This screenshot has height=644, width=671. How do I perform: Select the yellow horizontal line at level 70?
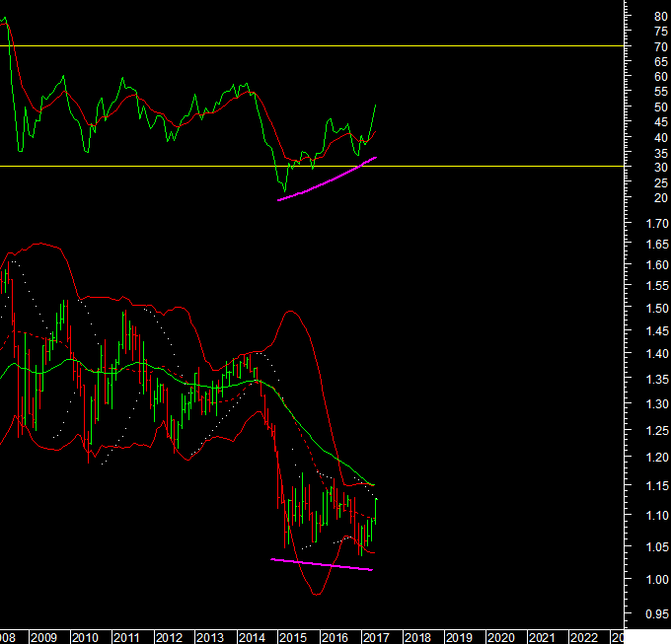pos(312,45)
